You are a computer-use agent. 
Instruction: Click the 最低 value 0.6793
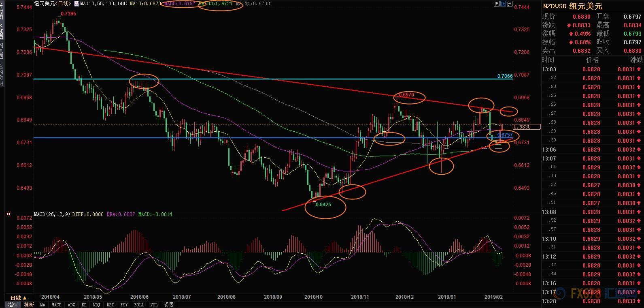click(x=633, y=34)
